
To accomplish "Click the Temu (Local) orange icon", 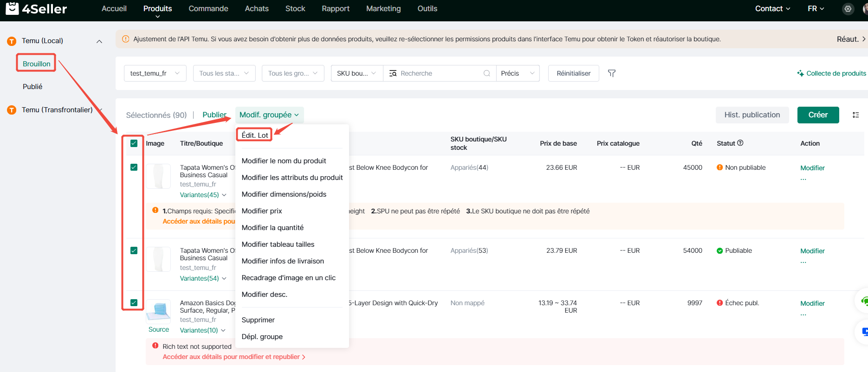I will click(12, 41).
